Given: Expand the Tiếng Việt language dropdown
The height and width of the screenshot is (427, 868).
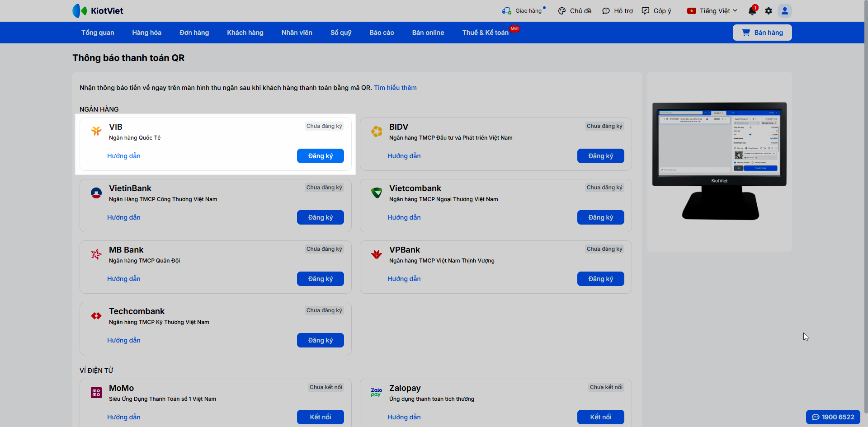Looking at the screenshot, I should [x=712, y=11].
